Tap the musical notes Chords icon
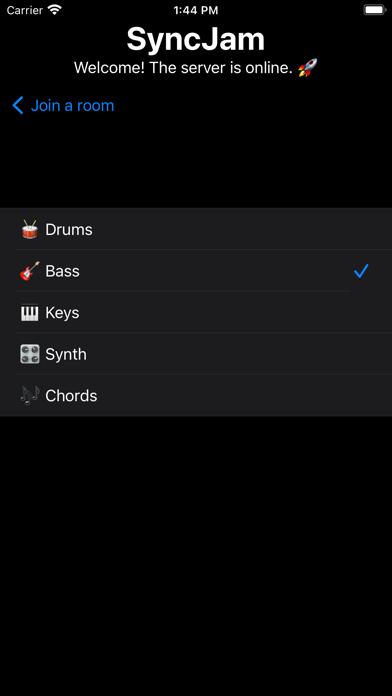 [x=30, y=395]
